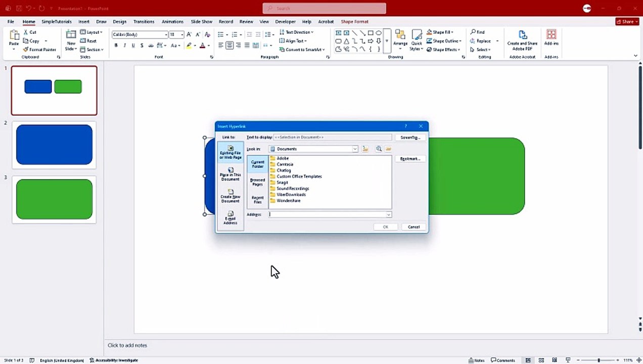Image resolution: width=643 pixels, height=364 pixels.
Task: Select the Browsed Pages option
Action: pos(257,182)
